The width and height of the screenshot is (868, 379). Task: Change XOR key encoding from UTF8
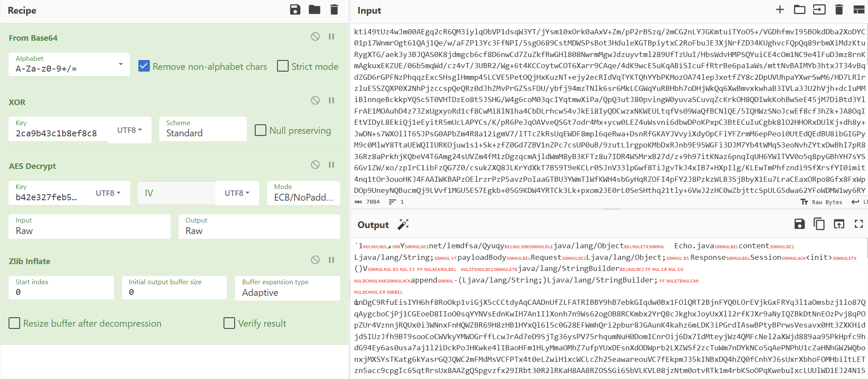[130, 130]
